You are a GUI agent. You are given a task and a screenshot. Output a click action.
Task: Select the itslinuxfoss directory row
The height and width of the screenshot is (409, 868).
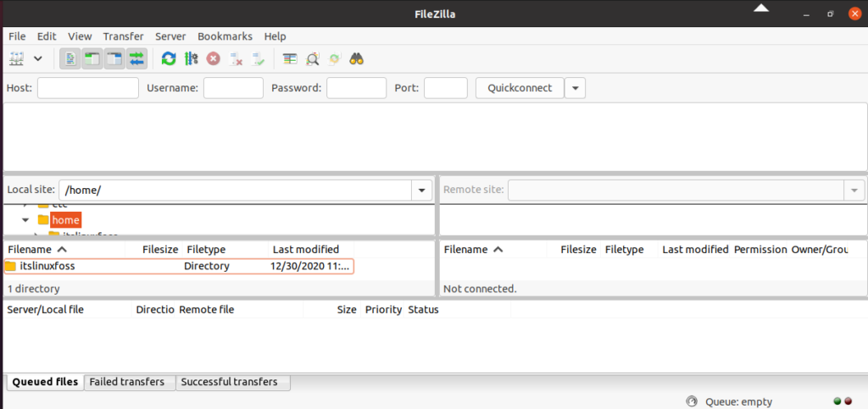(179, 266)
